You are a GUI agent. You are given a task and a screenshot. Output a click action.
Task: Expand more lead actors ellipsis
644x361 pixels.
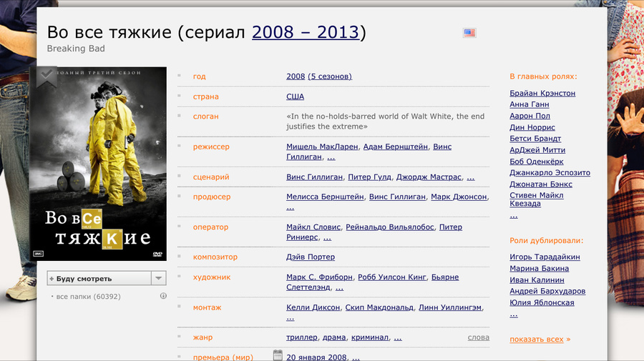[x=514, y=215]
